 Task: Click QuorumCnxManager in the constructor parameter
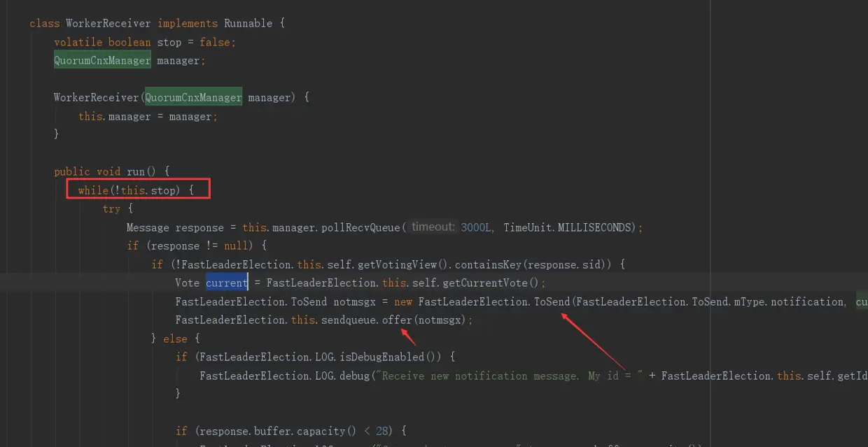193,97
